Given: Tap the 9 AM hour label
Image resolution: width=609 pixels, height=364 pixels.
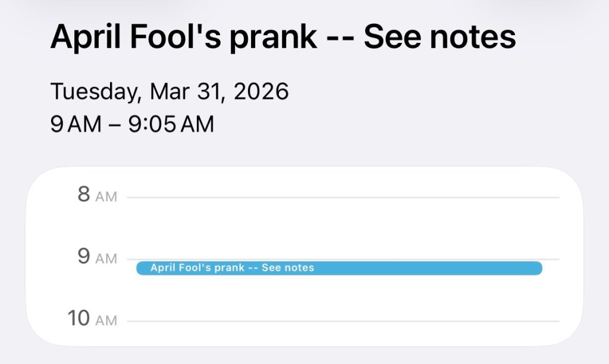Looking at the screenshot, I should coord(96,257).
